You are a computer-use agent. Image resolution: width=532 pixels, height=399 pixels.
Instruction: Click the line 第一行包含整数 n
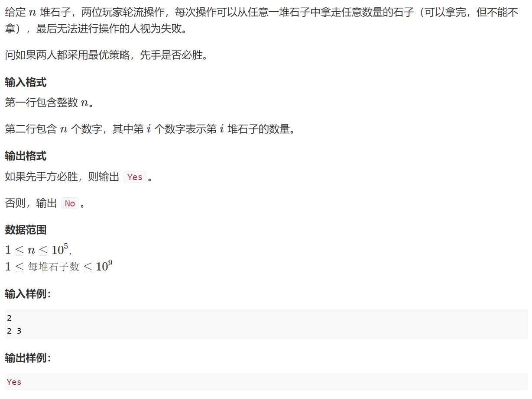[49, 103]
